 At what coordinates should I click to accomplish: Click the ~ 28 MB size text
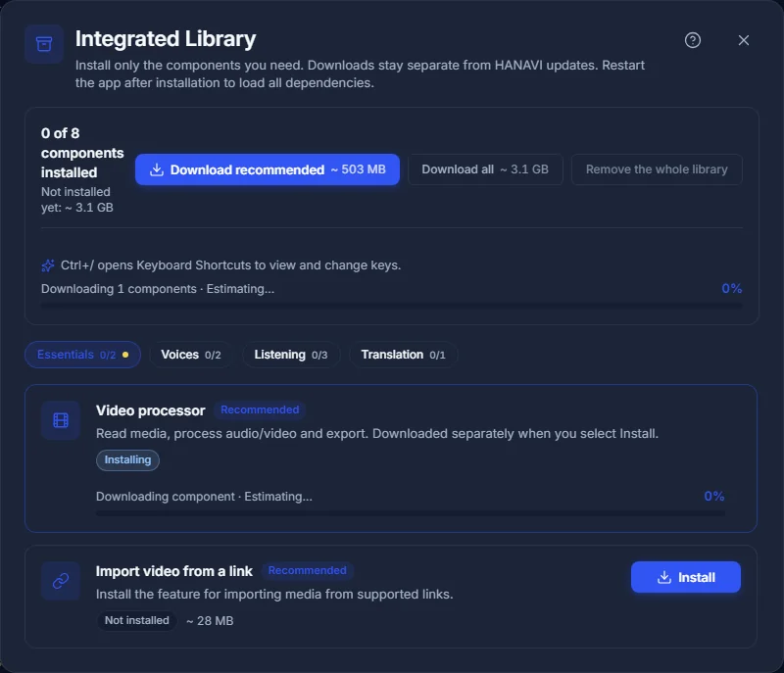coord(210,620)
